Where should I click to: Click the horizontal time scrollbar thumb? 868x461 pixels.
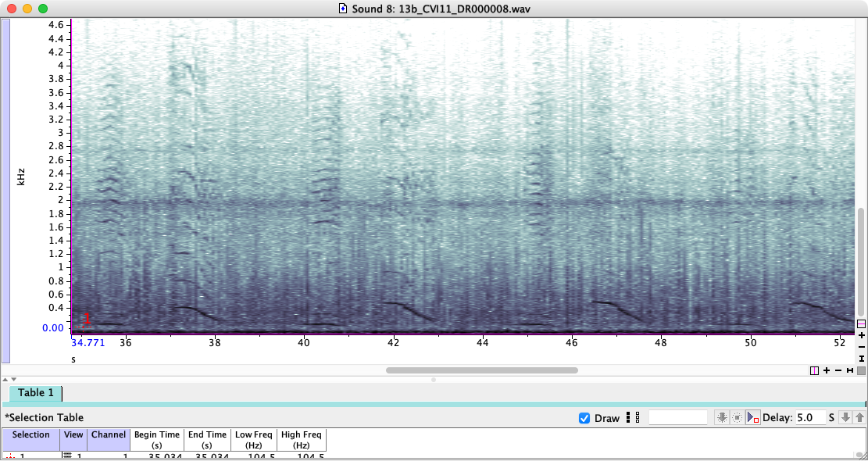[x=481, y=370]
